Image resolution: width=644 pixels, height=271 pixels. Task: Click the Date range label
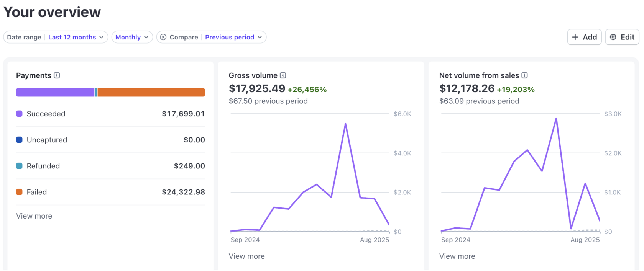pos(24,37)
